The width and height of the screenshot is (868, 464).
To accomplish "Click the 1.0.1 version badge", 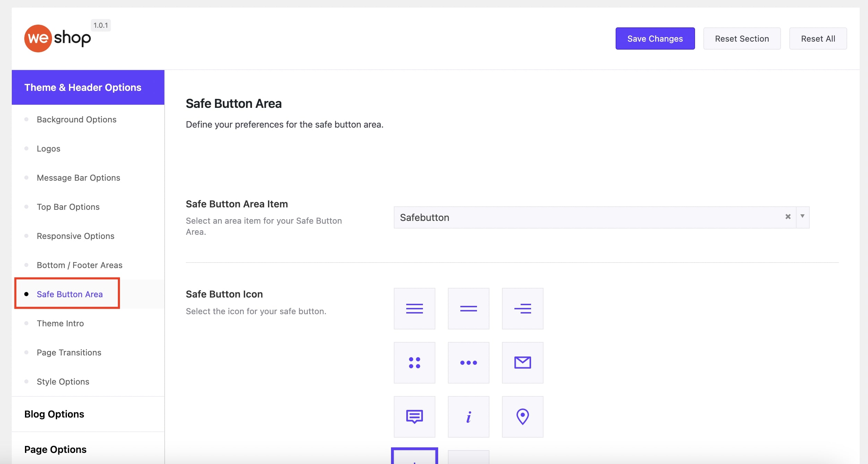I will tap(101, 25).
